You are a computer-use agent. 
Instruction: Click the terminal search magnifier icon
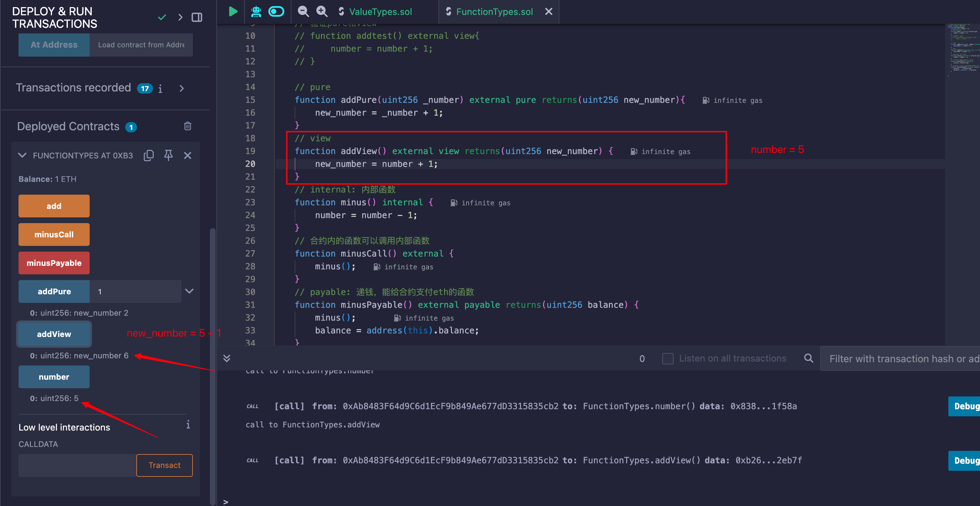[x=809, y=358]
